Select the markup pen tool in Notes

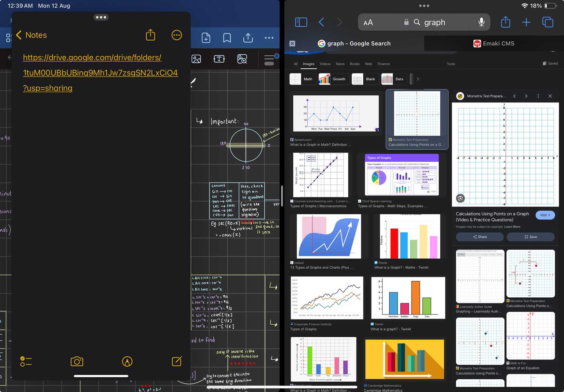click(127, 361)
